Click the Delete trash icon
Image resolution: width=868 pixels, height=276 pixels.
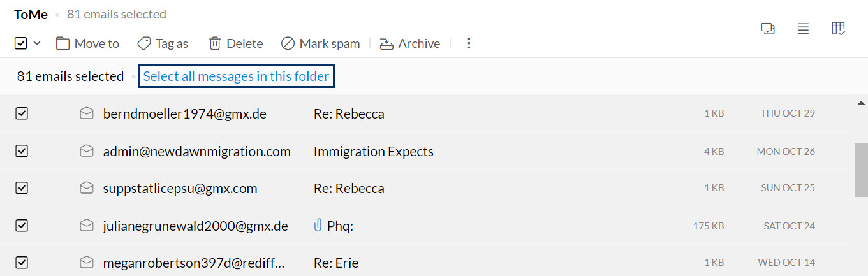pyautogui.click(x=215, y=43)
